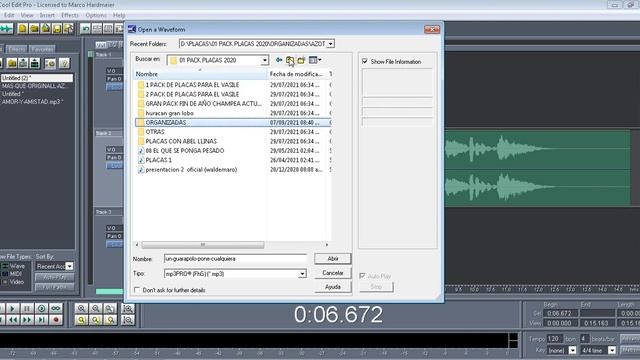The image size is (640, 360).
Task: Toggle MIDI file type filter
Action: tap(13, 274)
